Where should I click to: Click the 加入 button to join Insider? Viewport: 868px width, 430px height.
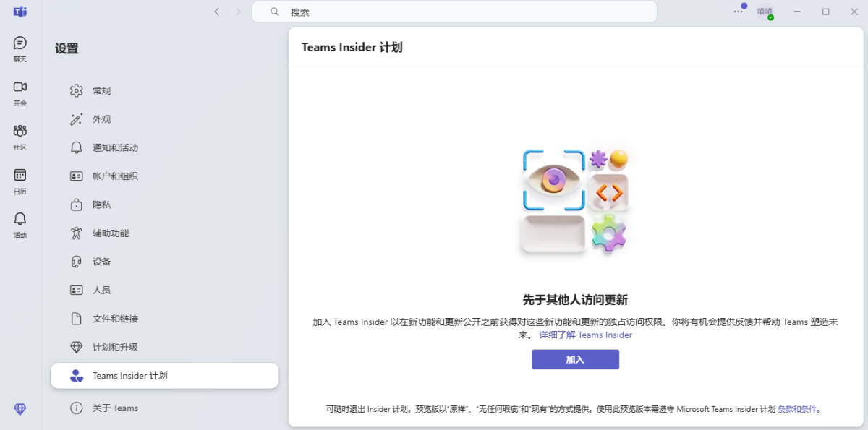point(575,359)
